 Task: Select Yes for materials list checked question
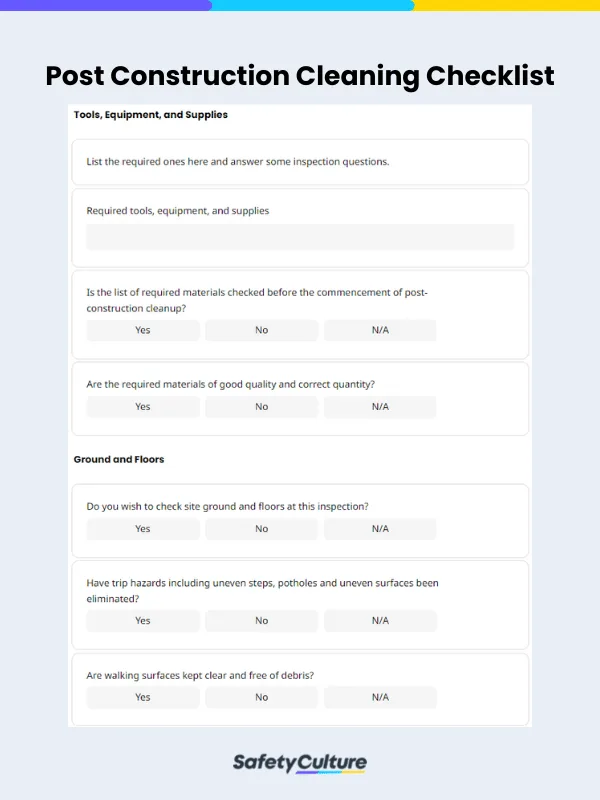pyautogui.click(x=143, y=330)
